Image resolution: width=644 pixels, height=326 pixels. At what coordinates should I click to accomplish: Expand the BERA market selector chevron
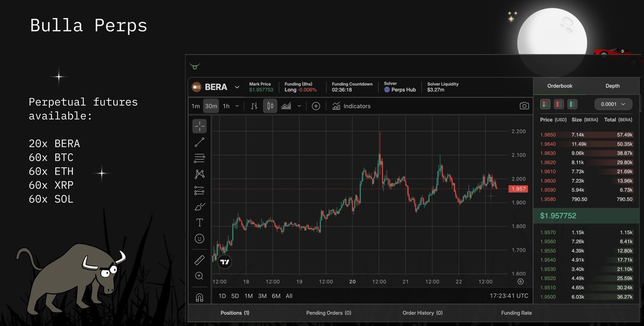point(237,87)
